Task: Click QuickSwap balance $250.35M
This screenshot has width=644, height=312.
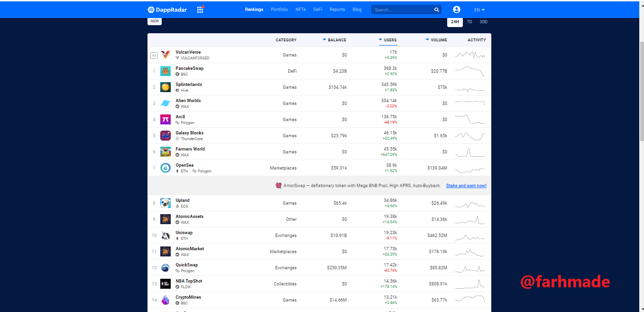Action: [337, 268]
